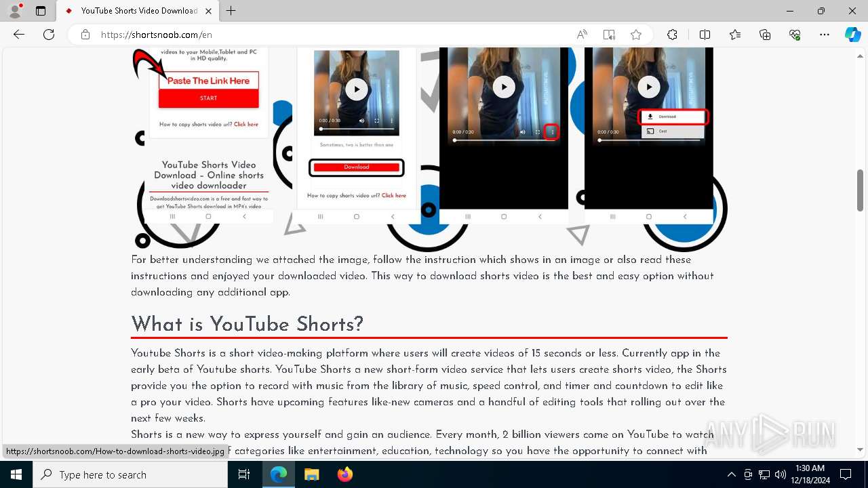Open the browser profile icon
The height and width of the screenshot is (488, 868).
(15, 11)
